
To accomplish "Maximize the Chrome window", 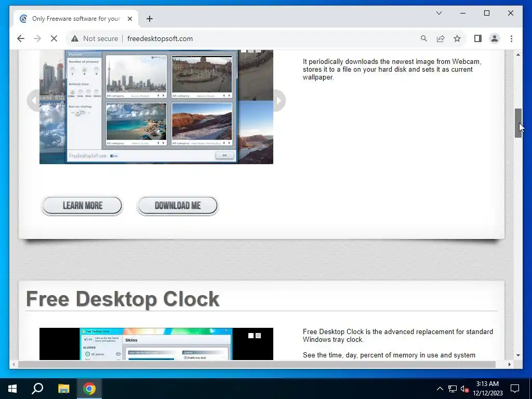I will click(x=486, y=13).
